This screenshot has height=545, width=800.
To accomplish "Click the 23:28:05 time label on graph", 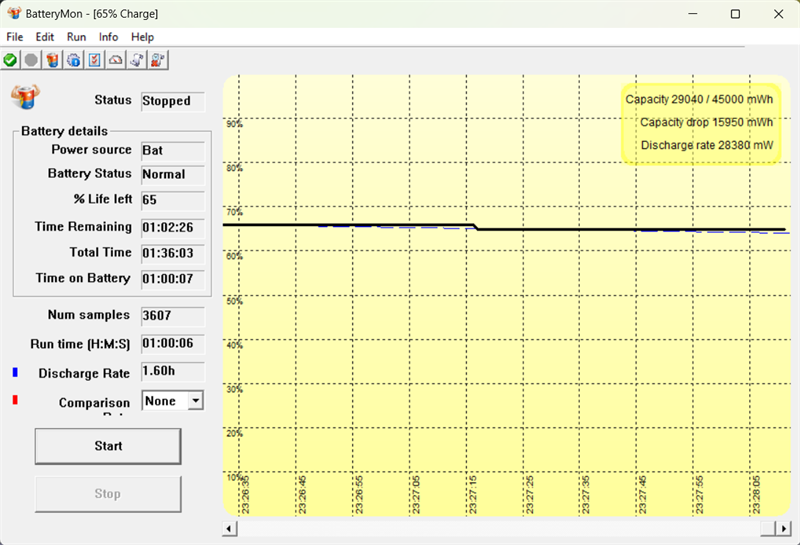I will 757,495.
